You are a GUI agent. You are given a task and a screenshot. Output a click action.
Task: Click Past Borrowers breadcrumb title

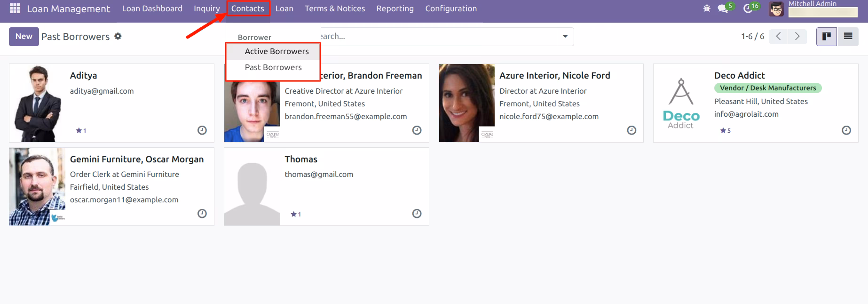75,36
